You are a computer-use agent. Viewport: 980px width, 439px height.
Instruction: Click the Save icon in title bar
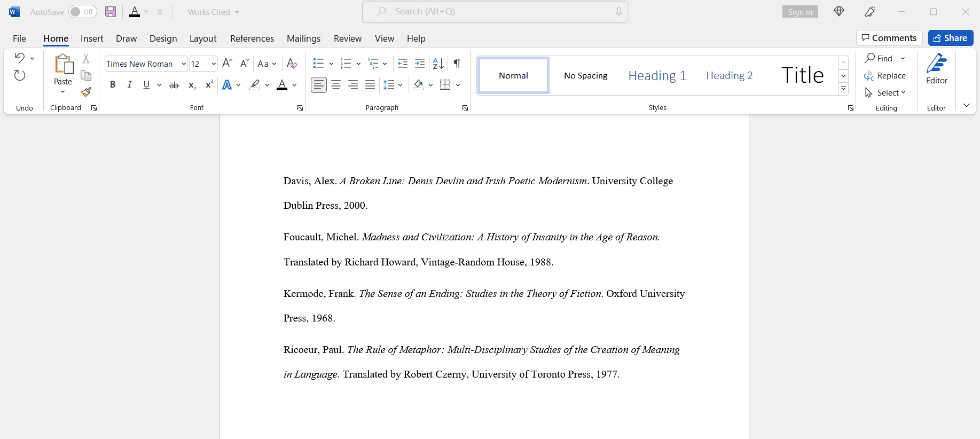click(111, 12)
